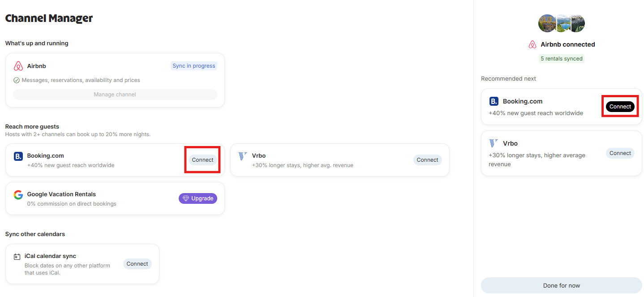Click the Vrbo logo in the Recommended next panel
This screenshot has width=644, height=297.
tap(494, 143)
